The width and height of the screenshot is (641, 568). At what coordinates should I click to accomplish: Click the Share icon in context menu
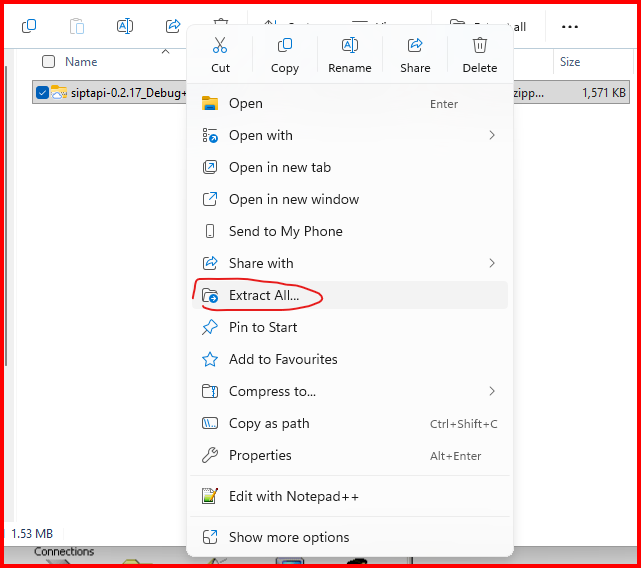[x=414, y=46]
